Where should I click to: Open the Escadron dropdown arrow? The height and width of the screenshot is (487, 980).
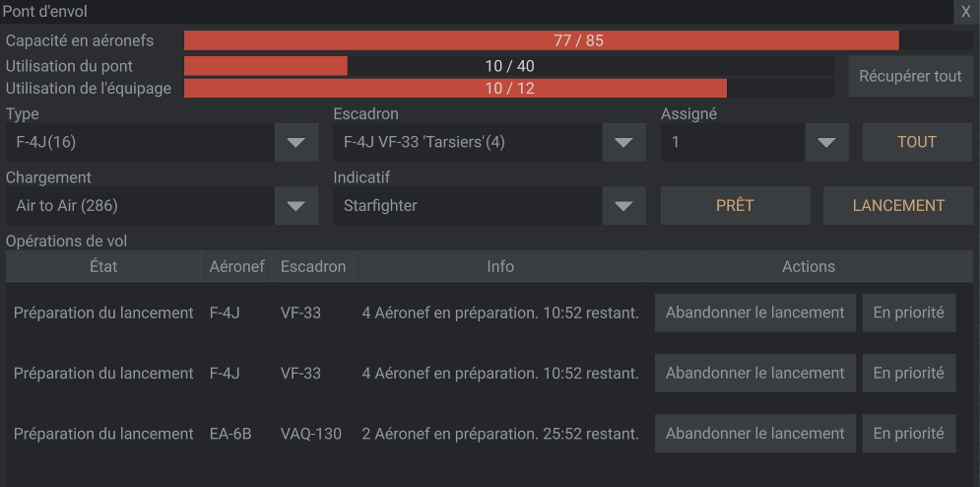coord(622,142)
